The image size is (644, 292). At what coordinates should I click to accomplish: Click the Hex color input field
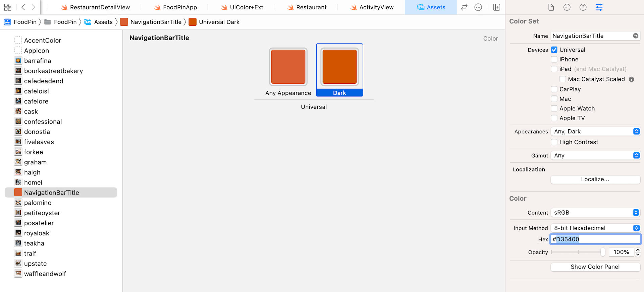(x=595, y=239)
